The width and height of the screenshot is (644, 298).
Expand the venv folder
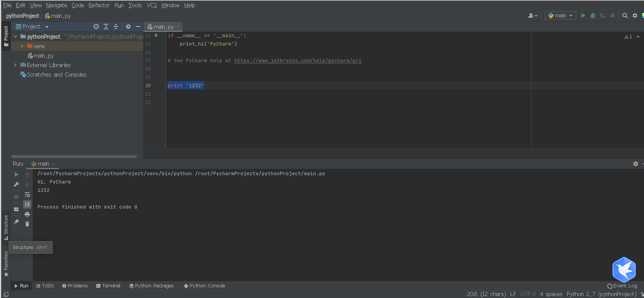pyautogui.click(x=22, y=46)
